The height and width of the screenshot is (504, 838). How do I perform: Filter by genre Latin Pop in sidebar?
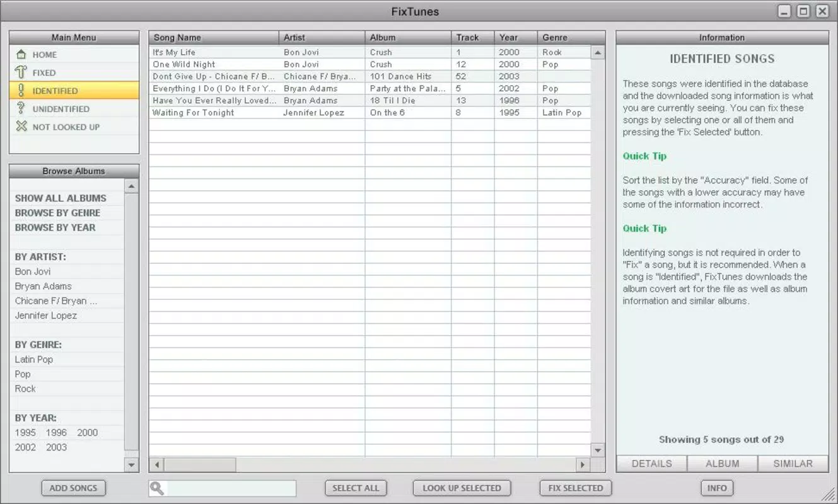(x=34, y=360)
